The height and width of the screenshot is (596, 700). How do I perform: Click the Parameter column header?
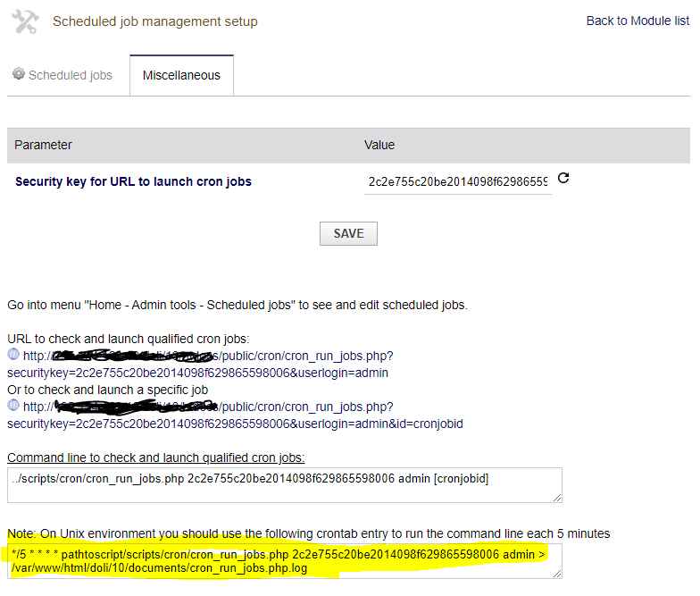44,145
